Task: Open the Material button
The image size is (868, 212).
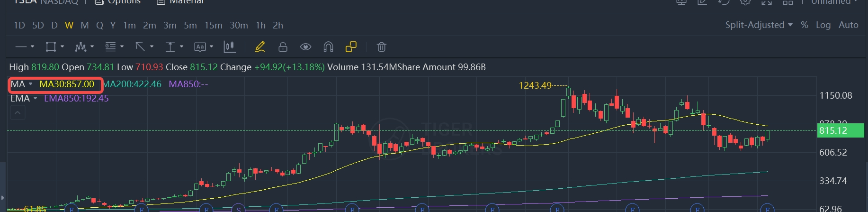Action: (180, 2)
